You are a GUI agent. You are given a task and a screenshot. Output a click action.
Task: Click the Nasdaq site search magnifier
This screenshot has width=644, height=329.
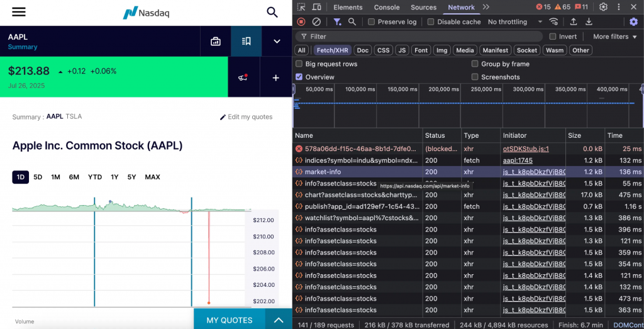point(272,12)
